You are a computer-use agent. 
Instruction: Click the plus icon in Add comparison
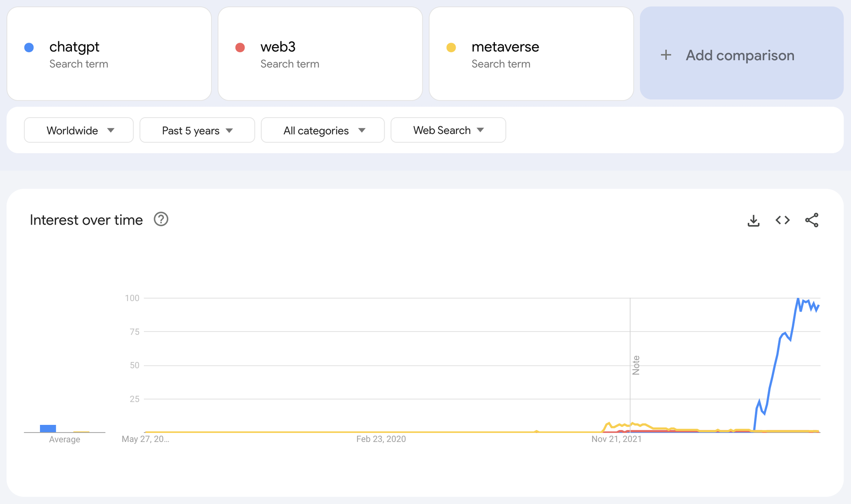tap(666, 55)
